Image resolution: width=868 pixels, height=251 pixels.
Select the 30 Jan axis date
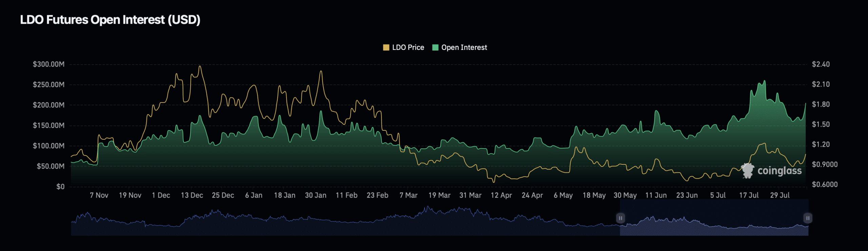tap(316, 195)
